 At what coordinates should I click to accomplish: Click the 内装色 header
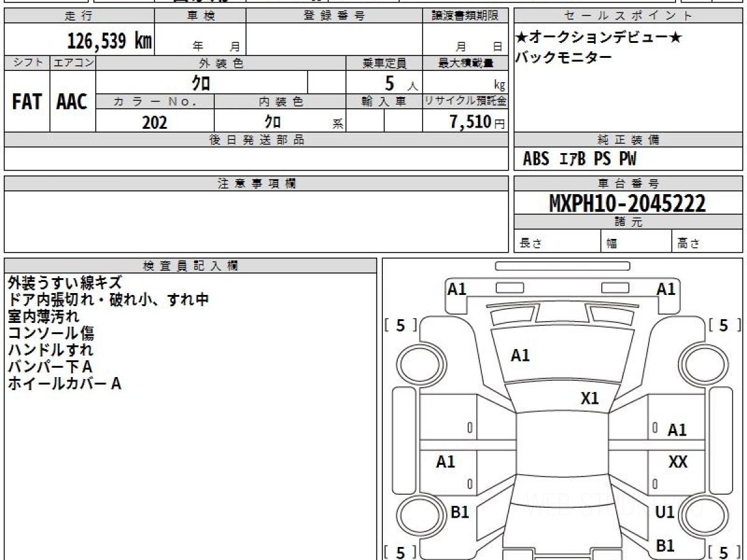point(280,102)
